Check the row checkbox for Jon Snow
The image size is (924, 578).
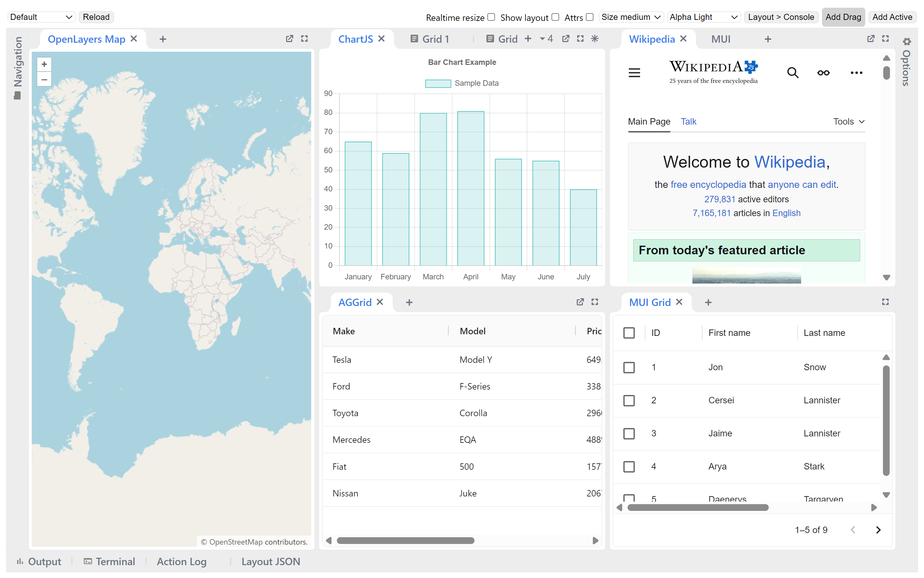point(629,367)
